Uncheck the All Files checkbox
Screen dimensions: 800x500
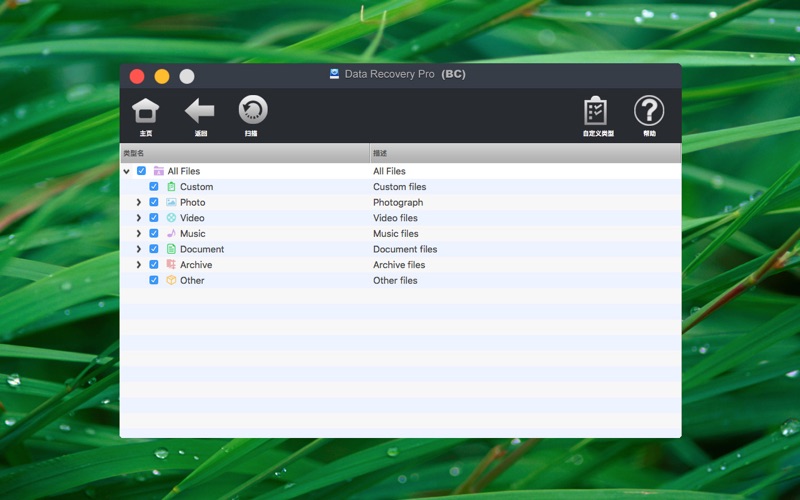[141, 171]
